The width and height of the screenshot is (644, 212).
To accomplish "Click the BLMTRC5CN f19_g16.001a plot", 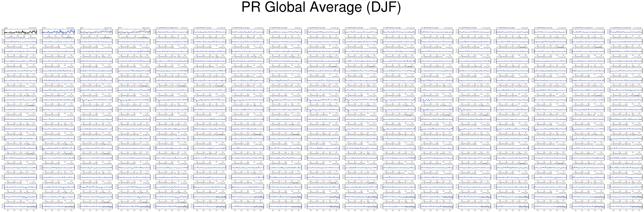I will tap(210, 32).
